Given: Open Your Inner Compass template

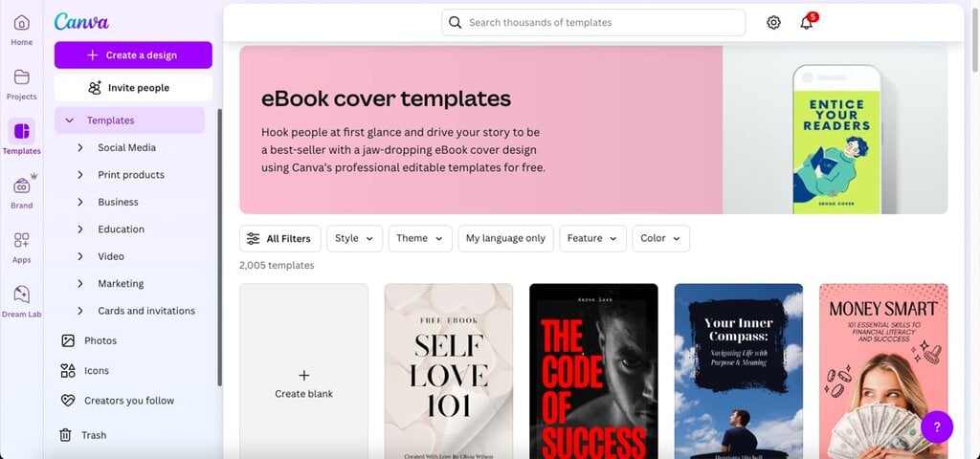Looking at the screenshot, I should 739,372.
